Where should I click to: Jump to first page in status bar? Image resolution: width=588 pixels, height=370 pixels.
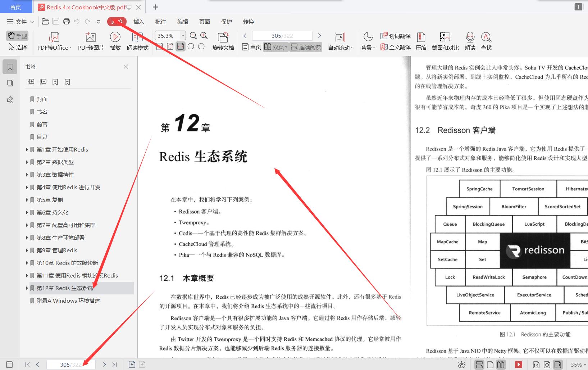click(27, 365)
